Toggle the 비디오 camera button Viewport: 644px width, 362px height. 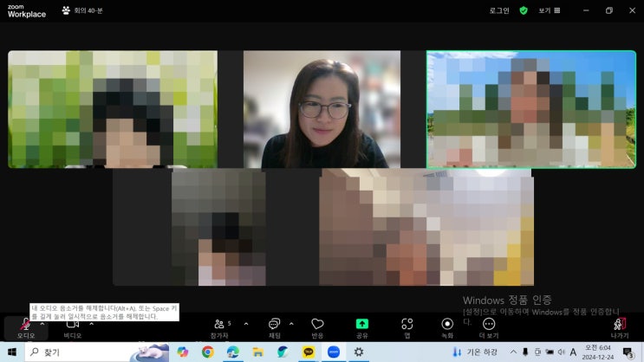[73, 328]
